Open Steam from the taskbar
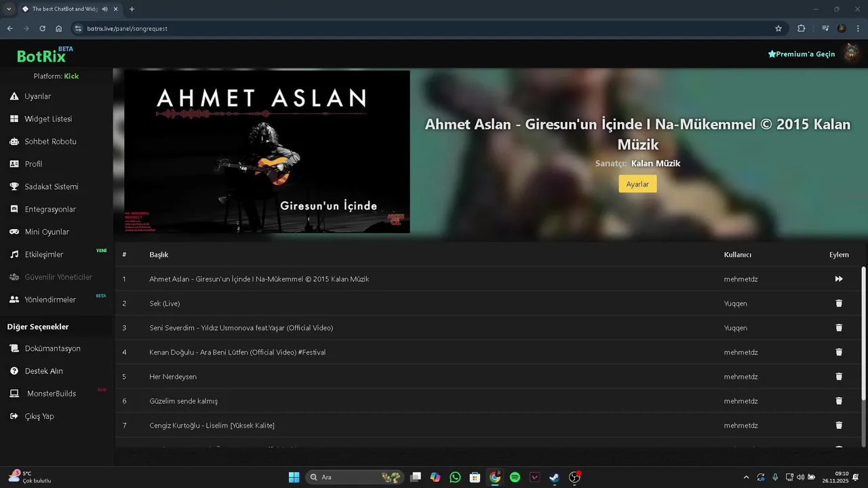The height and width of the screenshot is (488, 868). click(555, 477)
